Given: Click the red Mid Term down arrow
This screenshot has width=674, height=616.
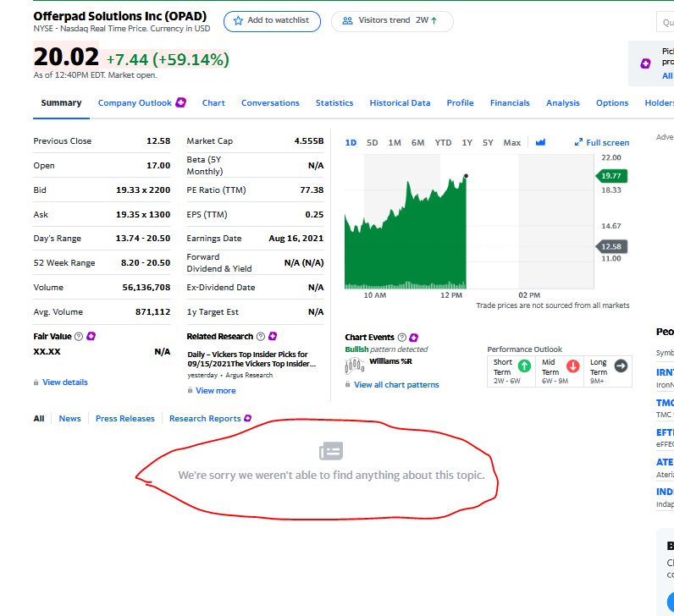Looking at the screenshot, I should pyautogui.click(x=572, y=366).
